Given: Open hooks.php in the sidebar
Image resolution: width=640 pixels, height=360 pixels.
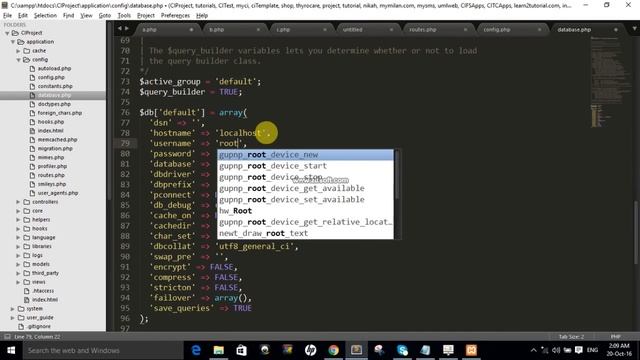Looking at the screenshot, I should [51, 122].
